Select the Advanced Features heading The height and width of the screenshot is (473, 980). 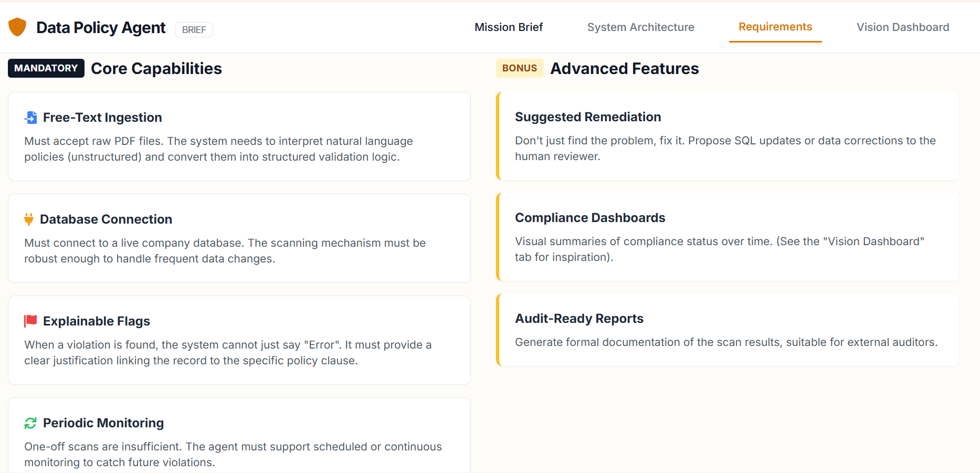click(x=625, y=69)
